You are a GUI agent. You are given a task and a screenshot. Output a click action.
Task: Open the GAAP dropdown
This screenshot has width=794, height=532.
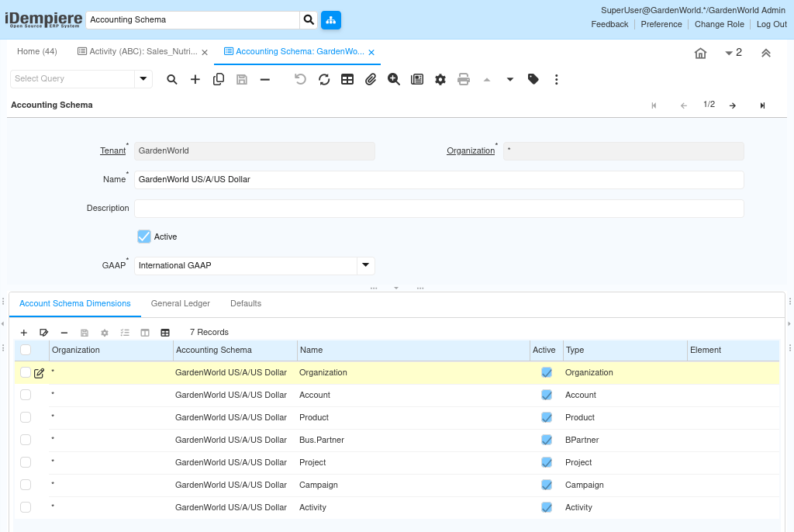pyautogui.click(x=366, y=265)
